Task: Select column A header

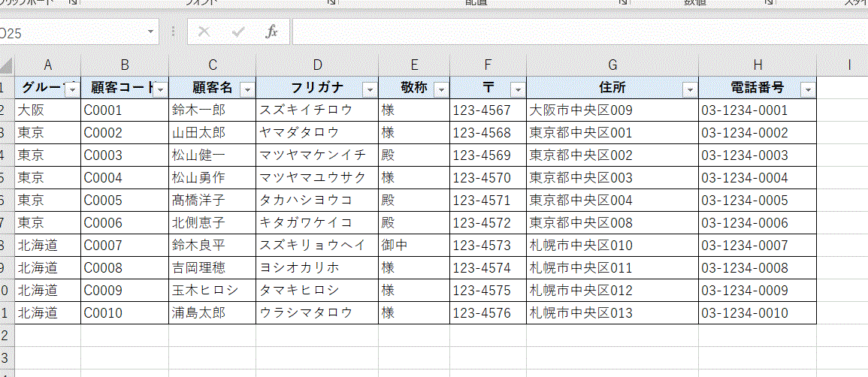Action: pyautogui.click(x=47, y=65)
